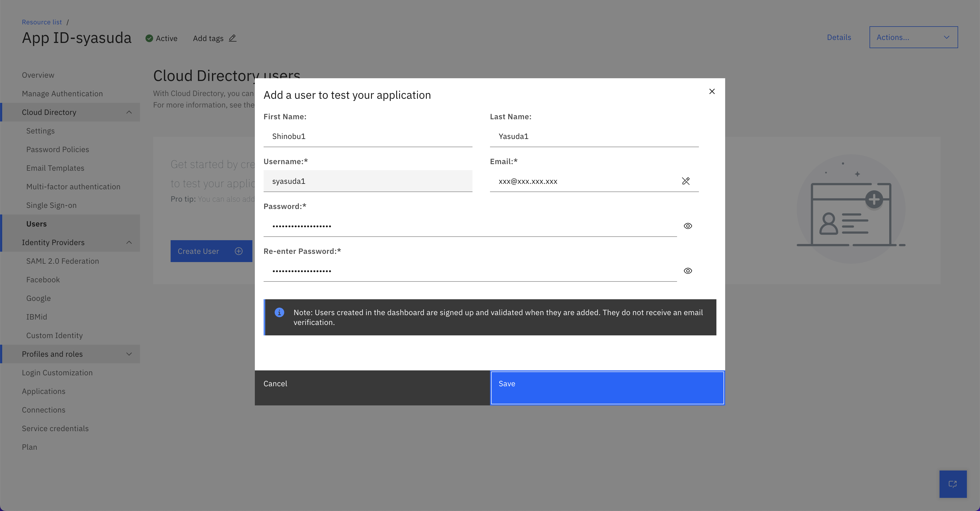Open Password Policies in sidebar
The width and height of the screenshot is (980, 511).
[x=57, y=150]
